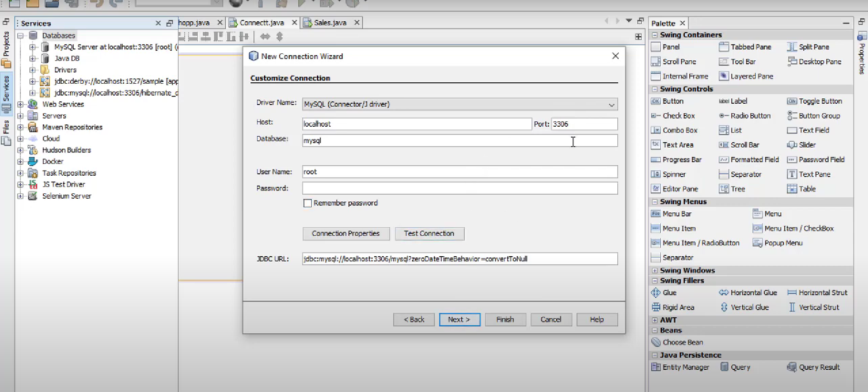The height and width of the screenshot is (392, 868).
Task: Switch to the Sales.java tab
Action: click(330, 23)
